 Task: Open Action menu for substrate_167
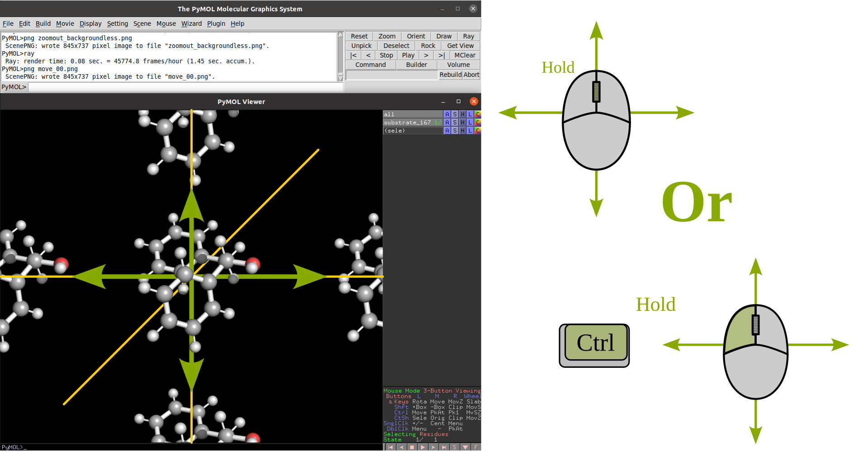pyautogui.click(x=447, y=123)
